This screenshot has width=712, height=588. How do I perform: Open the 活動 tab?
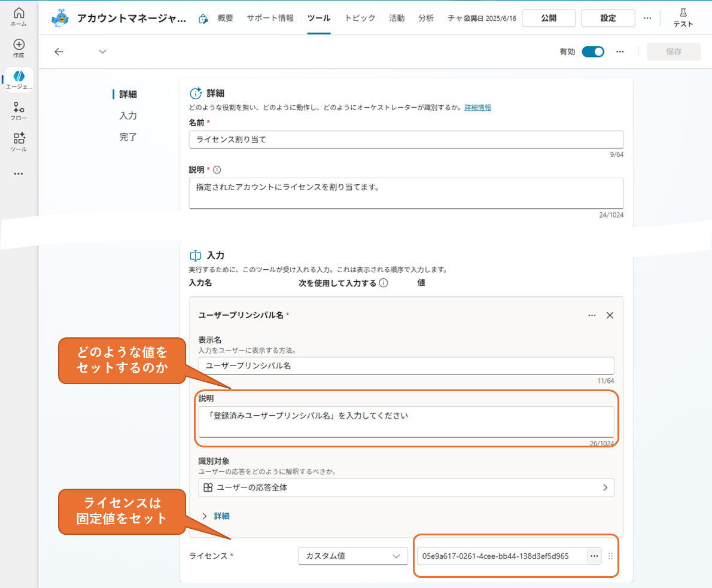(x=397, y=18)
